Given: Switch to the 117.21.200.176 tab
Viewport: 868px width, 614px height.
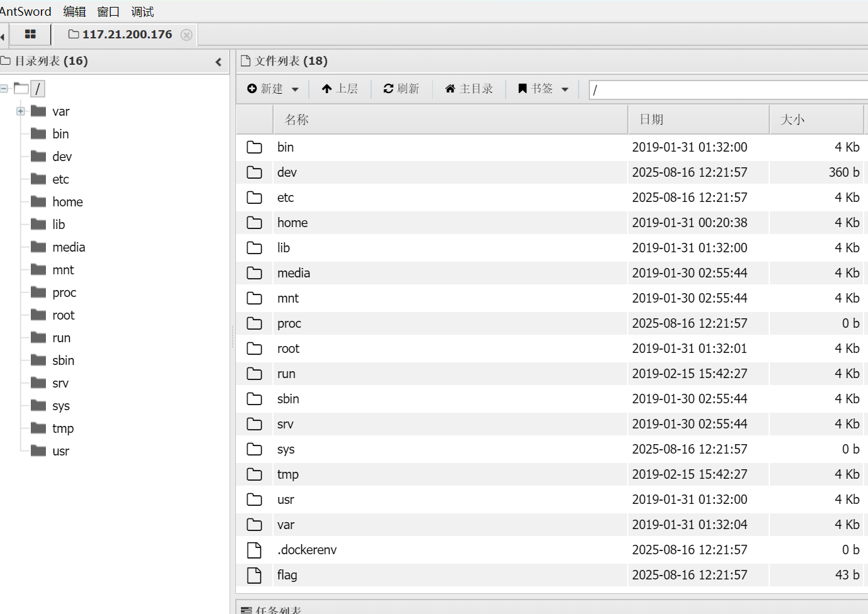Looking at the screenshot, I should [121, 35].
